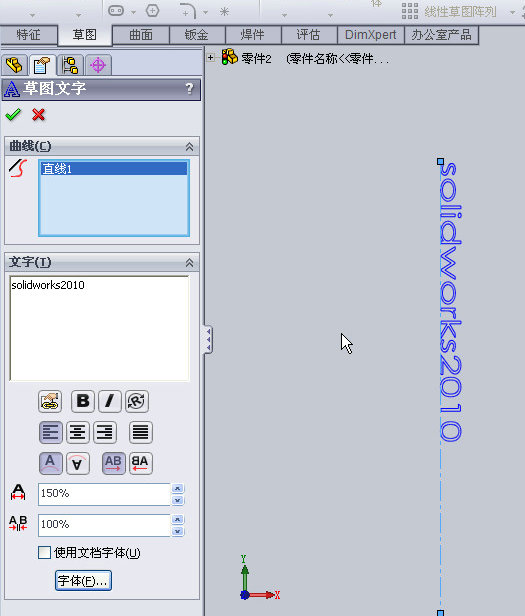Click linear sketch pattern icon
The height and width of the screenshot is (616, 525).
(410, 11)
